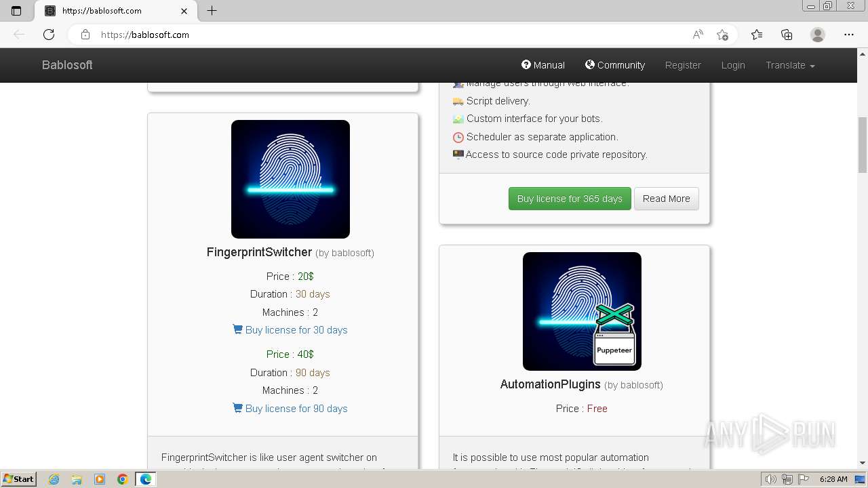Expand the Translate dropdown

pyautogui.click(x=790, y=65)
